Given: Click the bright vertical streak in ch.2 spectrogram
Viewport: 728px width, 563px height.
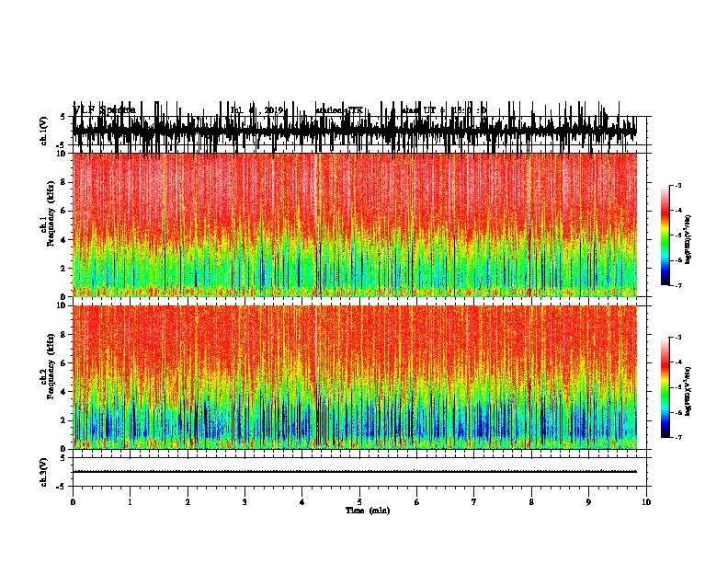Looking at the screenshot, I should coord(316,377).
